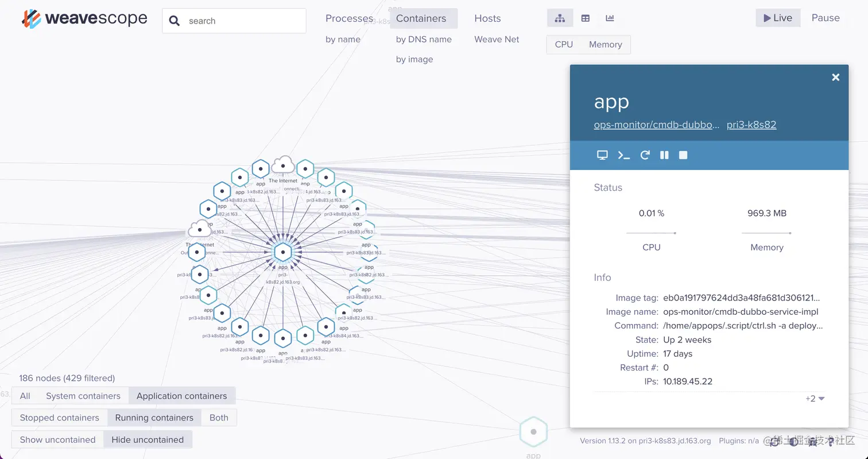Select the central app node hexagon
This screenshot has width=868, height=459.
pos(283,252)
